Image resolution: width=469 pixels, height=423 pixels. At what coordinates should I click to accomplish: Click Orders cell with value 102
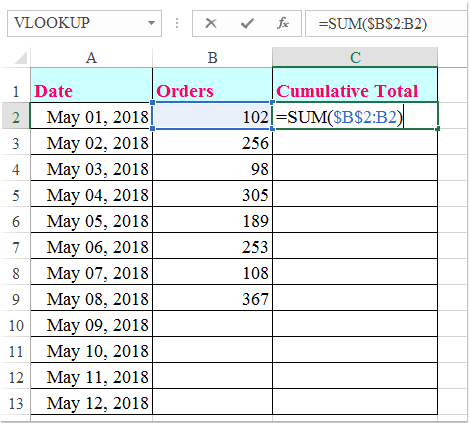coord(212,116)
